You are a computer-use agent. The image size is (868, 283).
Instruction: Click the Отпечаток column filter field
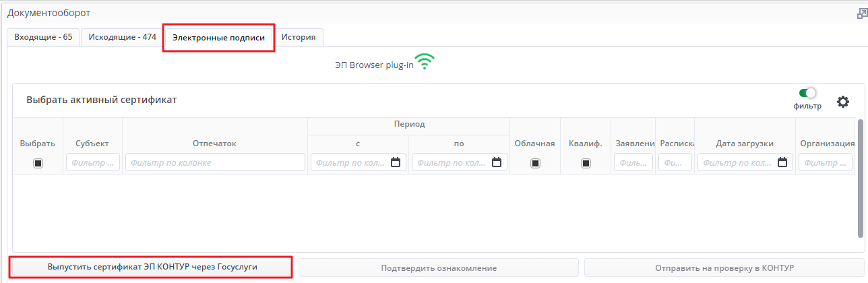coord(215,162)
